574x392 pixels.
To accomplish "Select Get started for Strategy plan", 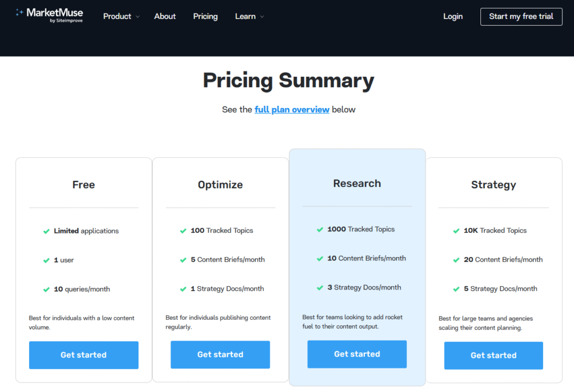I will pos(493,356).
